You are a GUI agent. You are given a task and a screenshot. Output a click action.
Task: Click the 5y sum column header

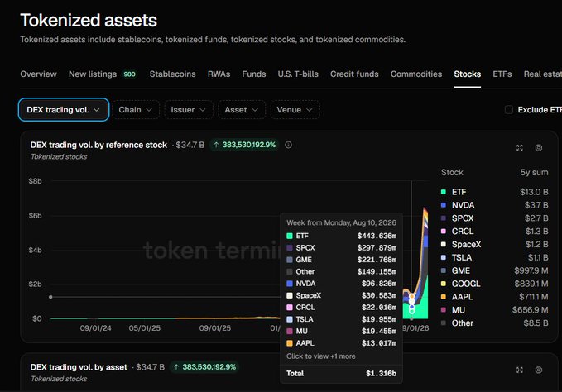(x=534, y=172)
